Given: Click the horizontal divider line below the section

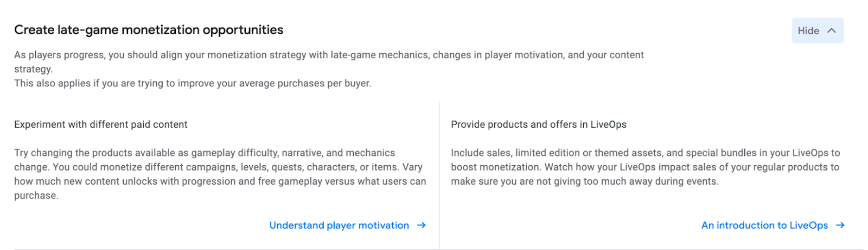Looking at the screenshot, I should [x=434, y=249].
